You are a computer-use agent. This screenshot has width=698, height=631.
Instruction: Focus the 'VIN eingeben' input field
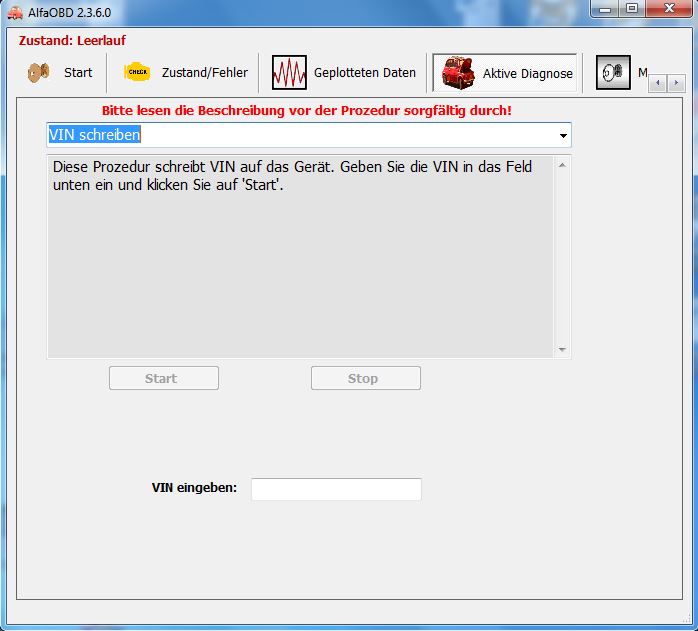click(336, 489)
